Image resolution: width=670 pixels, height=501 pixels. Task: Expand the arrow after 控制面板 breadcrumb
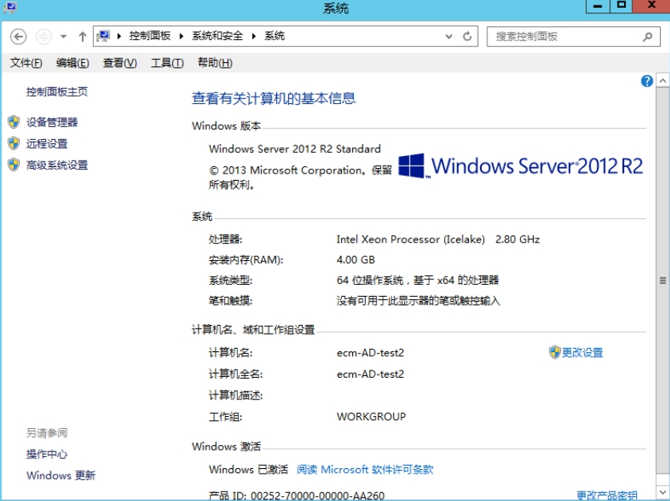pyautogui.click(x=181, y=36)
